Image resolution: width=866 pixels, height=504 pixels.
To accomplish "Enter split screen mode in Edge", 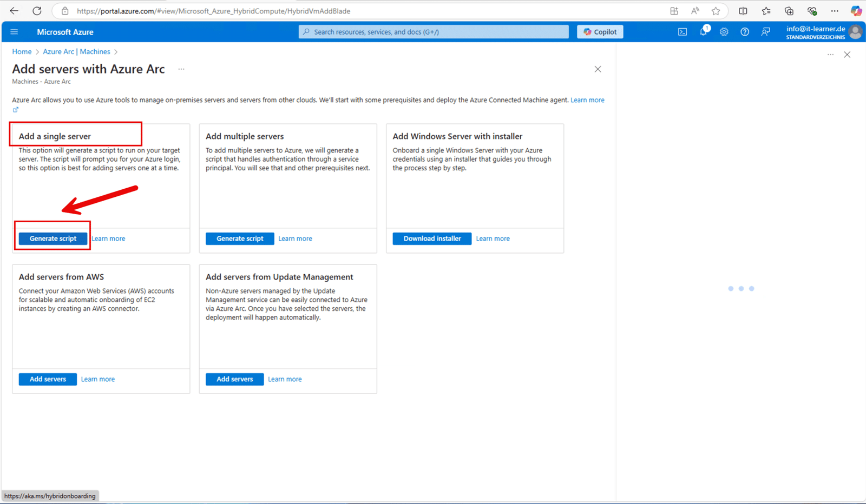I will coord(743,11).
